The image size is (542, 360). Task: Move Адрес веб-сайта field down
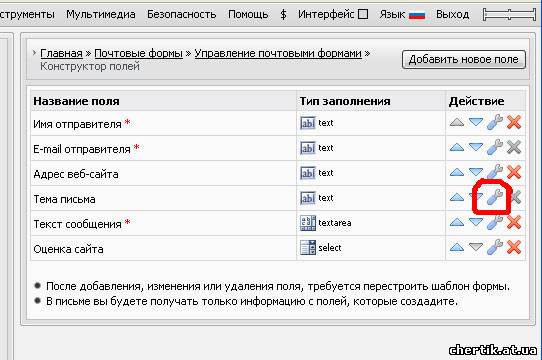[x=476, y=172]
